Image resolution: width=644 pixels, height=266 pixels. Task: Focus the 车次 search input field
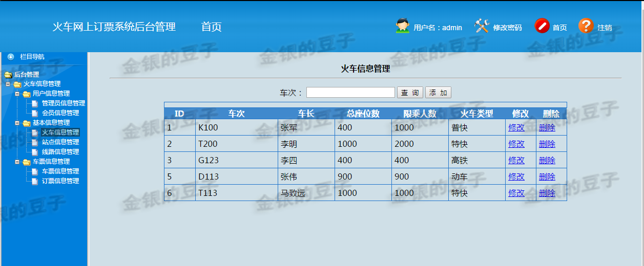(x=350, y=93)
